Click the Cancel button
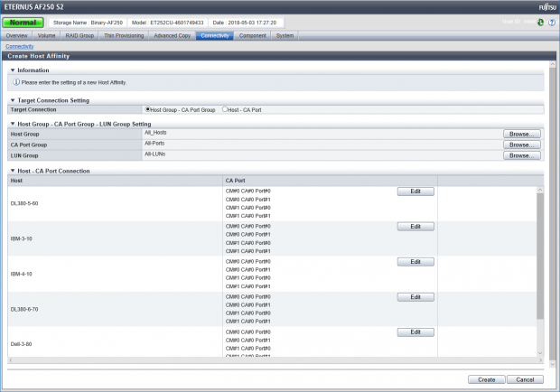560x392 pixels. coord(525,379)
